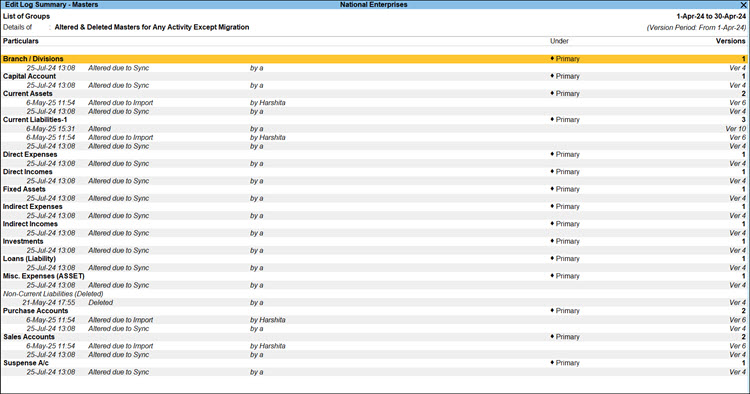Screen dimensions: 750x394
Task: Click 'Altered due to Import' under Sales Accounts
Action: 121,346
